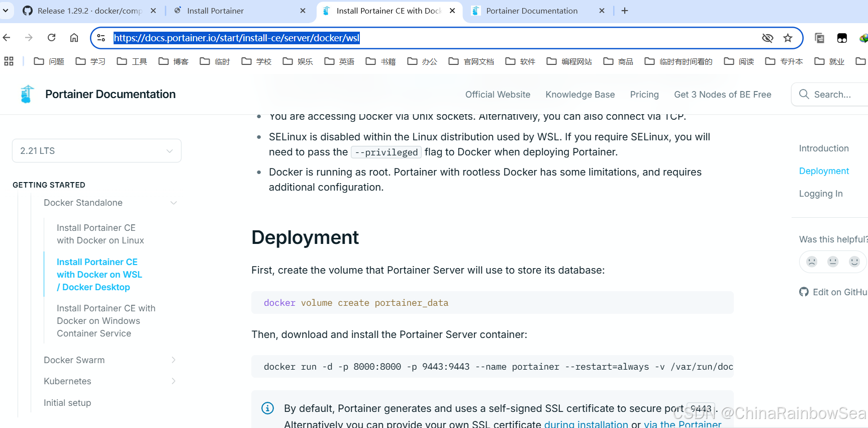The height and width of the screenshot is (428, 868).
Task: Open the 博客 bookmark folder
Action: [173, 61]
